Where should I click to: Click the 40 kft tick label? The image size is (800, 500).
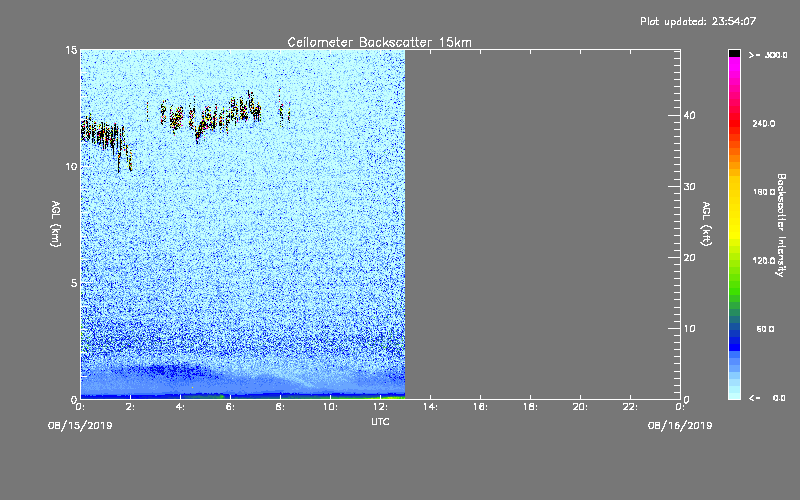pos(689,115)
